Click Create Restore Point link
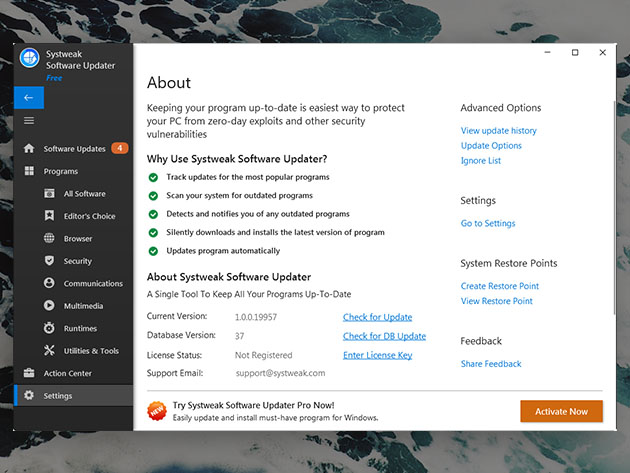The height and width of the screenshot is (473, 630). point(501,286)
